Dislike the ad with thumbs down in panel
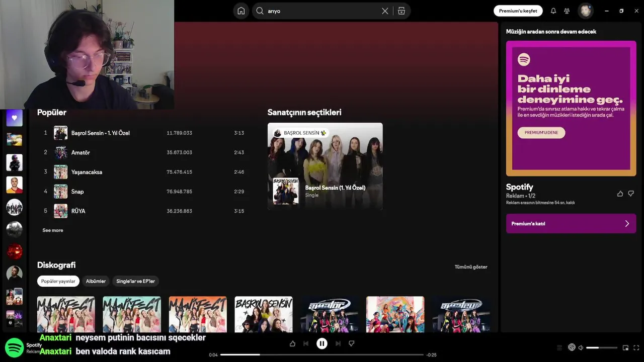Image resolution: width=644 pixels, height=362 pixels. (x=631, y=194)
